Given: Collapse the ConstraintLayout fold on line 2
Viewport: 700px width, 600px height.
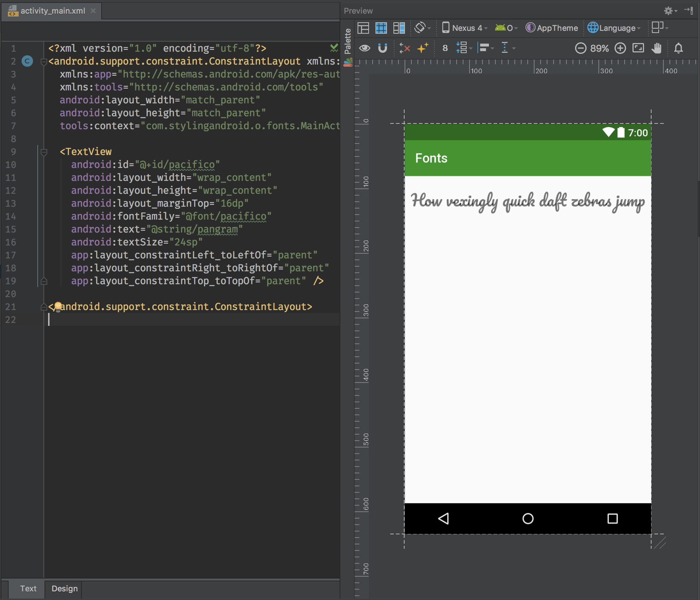Looking at the screenshot, I should (44, 62).
